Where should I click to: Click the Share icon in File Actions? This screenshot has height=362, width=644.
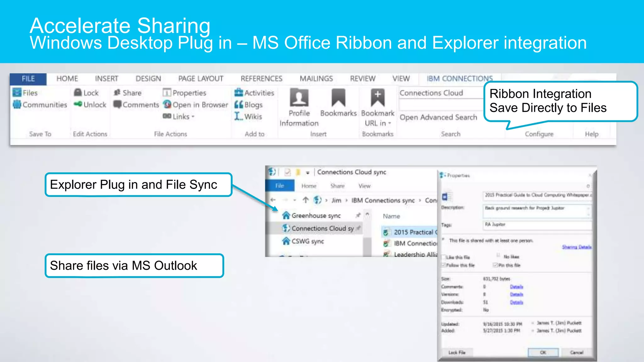click(117, 92)
